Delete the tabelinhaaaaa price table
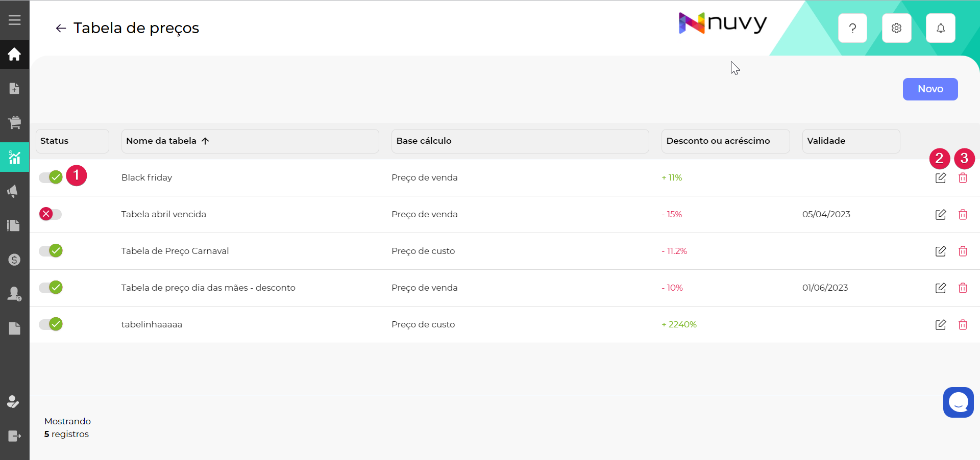The height and width of the screenshot is (460, 980). point(963,325)
